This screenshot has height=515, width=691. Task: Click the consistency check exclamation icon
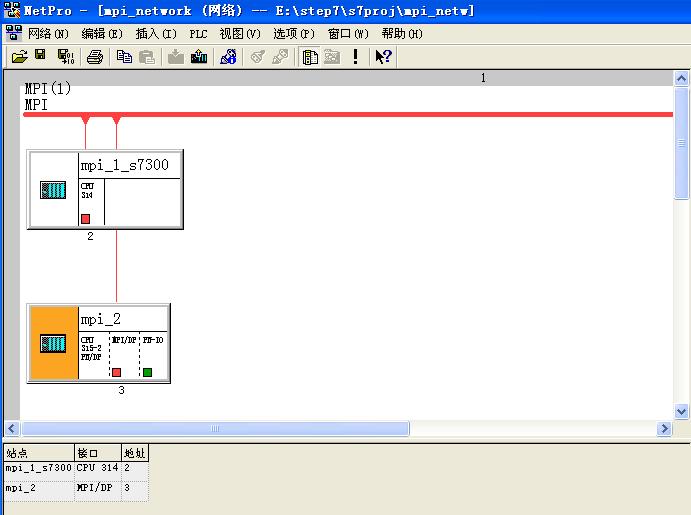[x=355, y=57]
